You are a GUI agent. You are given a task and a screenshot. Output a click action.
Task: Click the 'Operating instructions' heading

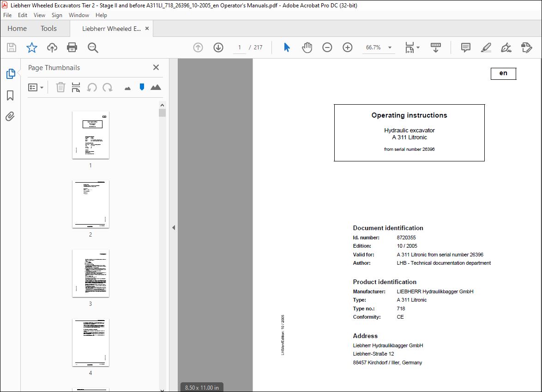409,115
